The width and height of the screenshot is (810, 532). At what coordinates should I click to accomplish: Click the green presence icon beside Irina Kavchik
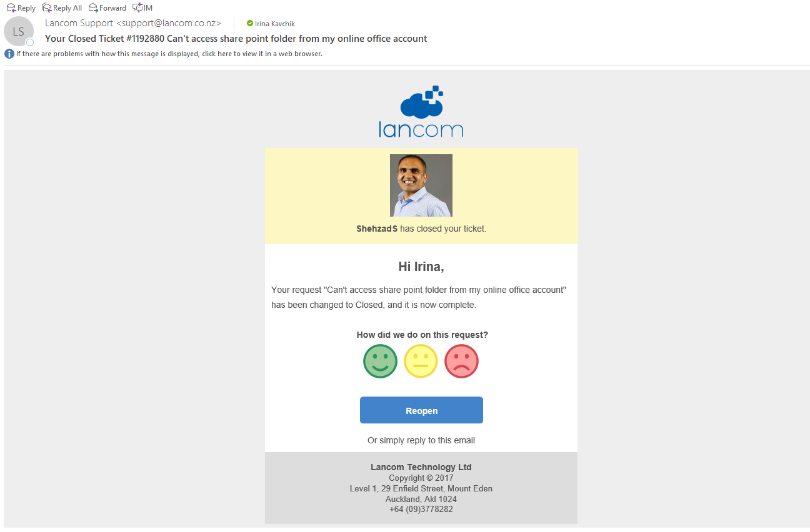click(250, 24)
